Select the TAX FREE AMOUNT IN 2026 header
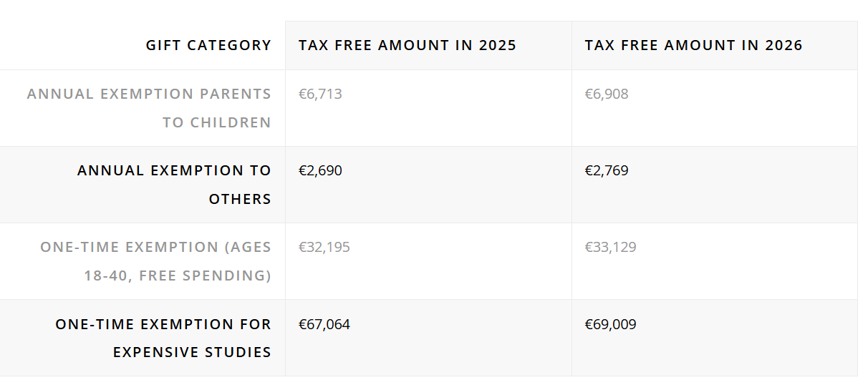The width and height of the screenshot is (868, 385). point(693,45)
